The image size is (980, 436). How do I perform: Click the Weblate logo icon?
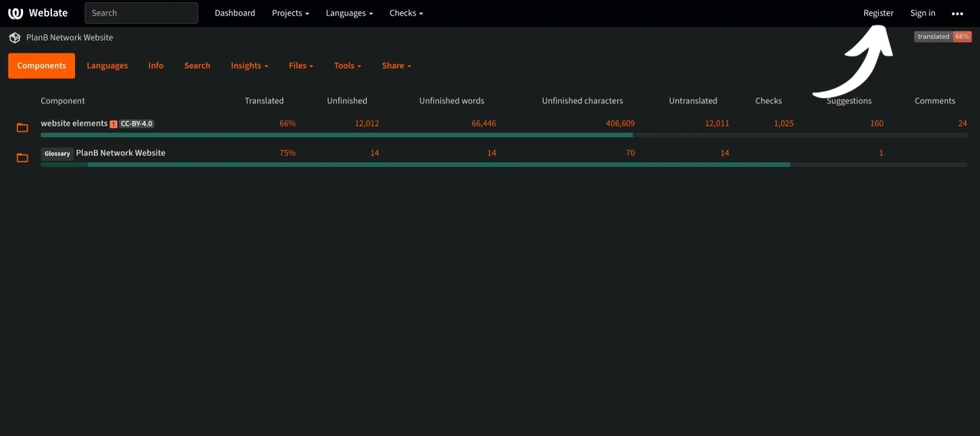[x=15, y=13]
